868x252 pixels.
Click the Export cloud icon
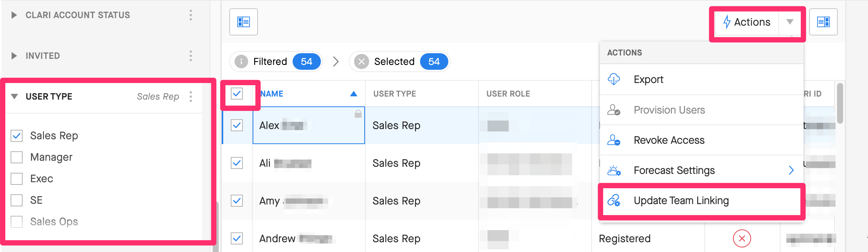[614, 79]
